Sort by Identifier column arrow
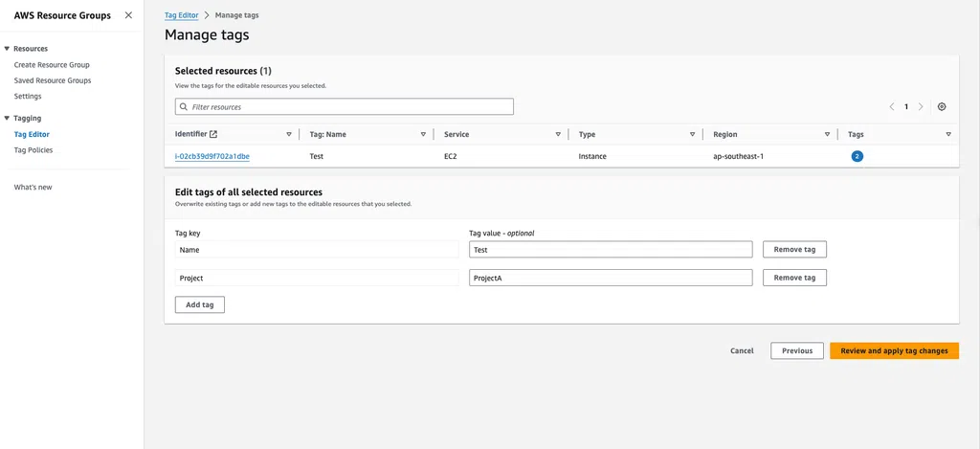 tap(289, 134)
